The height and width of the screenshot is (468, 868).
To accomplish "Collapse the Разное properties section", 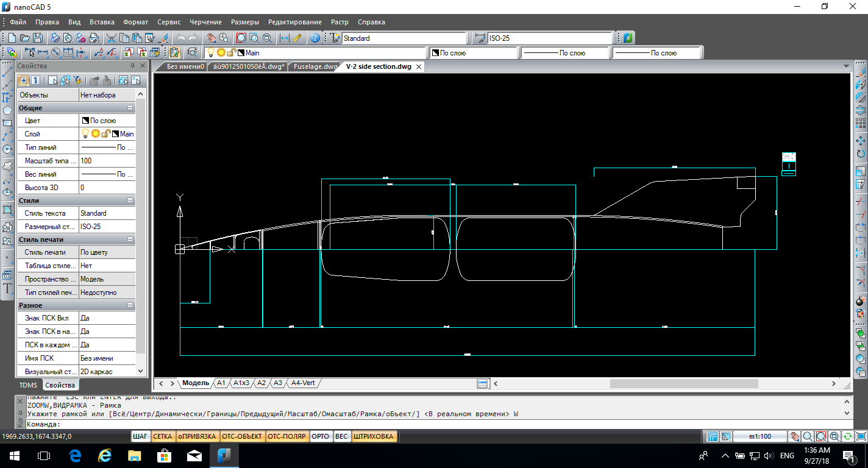I will pos(130,305).
